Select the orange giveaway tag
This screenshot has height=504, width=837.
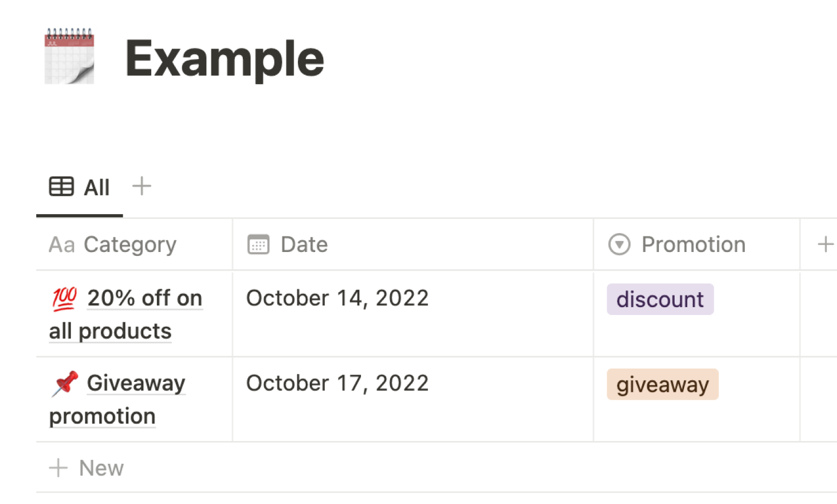pyautogui.click(x=662, y=385)
